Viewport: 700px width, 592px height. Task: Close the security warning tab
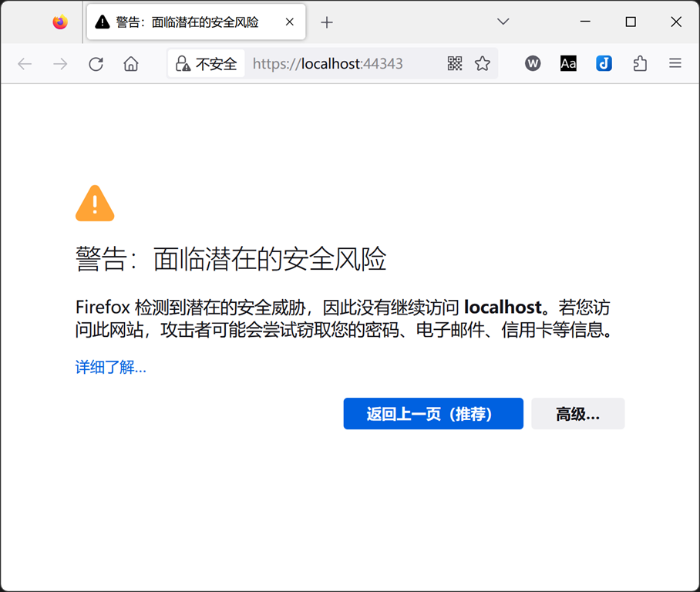tap(290, 22)
